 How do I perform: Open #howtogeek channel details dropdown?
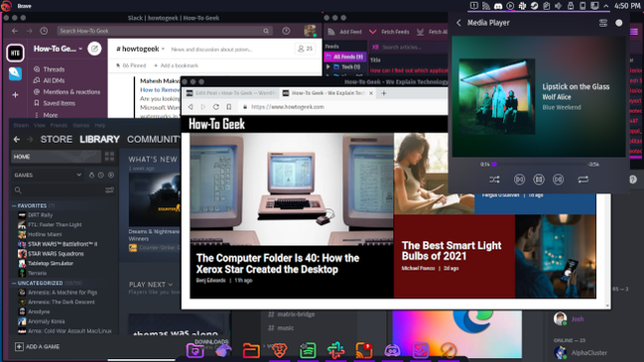(x=141, y=49)
